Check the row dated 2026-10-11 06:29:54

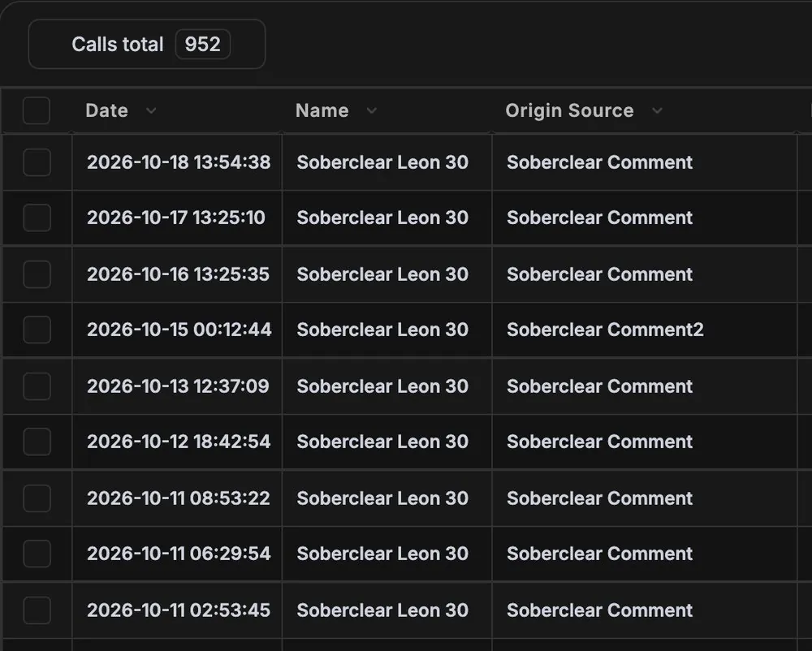37,554
